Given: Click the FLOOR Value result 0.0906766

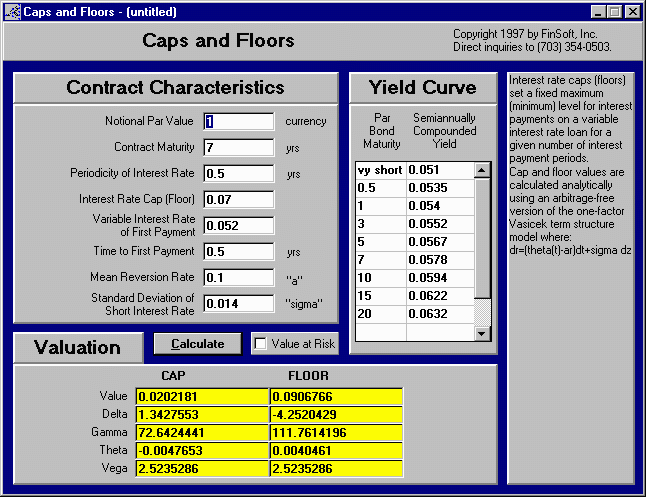Looking at the screenshot, I should 336,396.
